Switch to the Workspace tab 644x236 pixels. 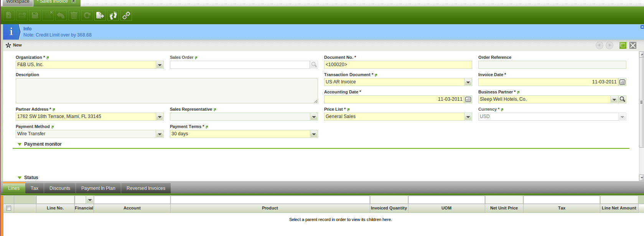click(18, 2)
